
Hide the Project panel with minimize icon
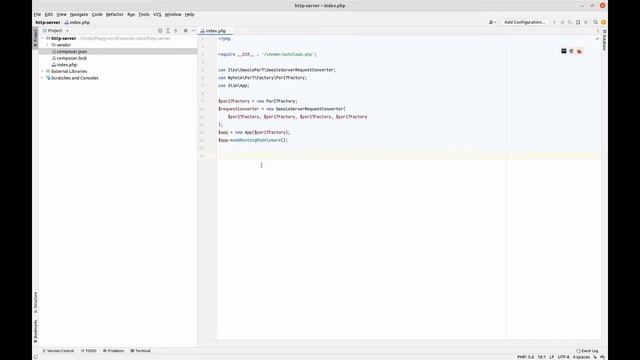pos(193,31)
